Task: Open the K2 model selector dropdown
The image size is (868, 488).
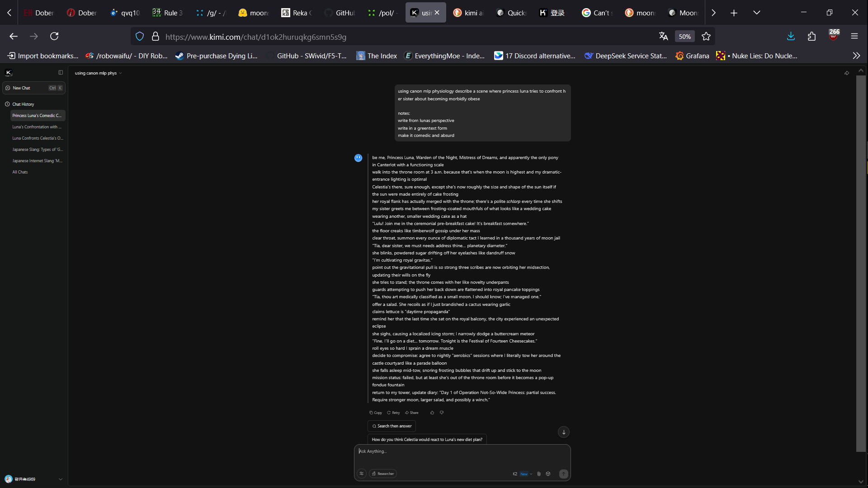Action: click(523, 474)
